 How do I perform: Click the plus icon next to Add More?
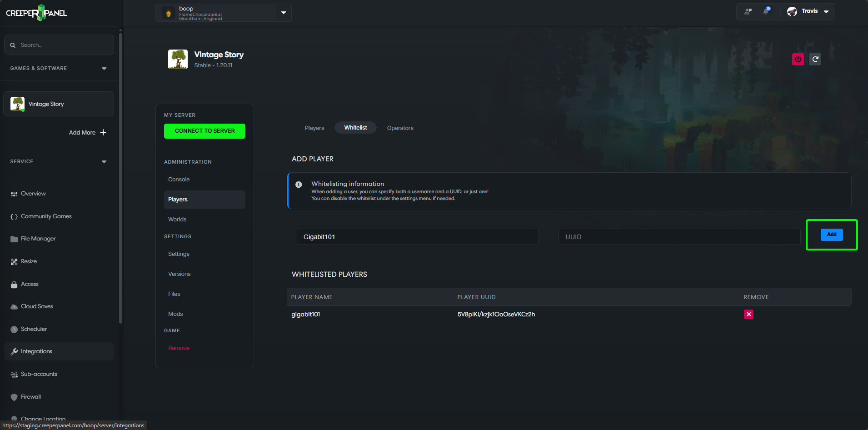click(x=103, y=132)
